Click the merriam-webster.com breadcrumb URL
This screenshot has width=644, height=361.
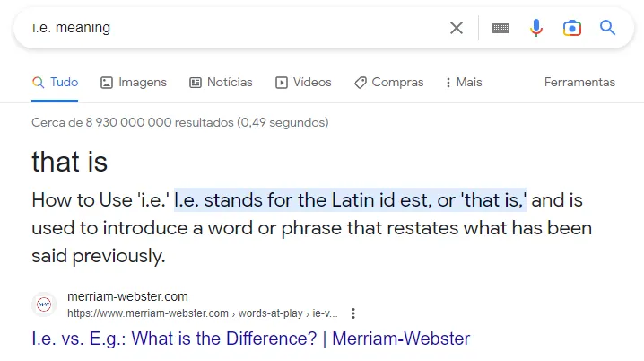(x=203, y=313)
